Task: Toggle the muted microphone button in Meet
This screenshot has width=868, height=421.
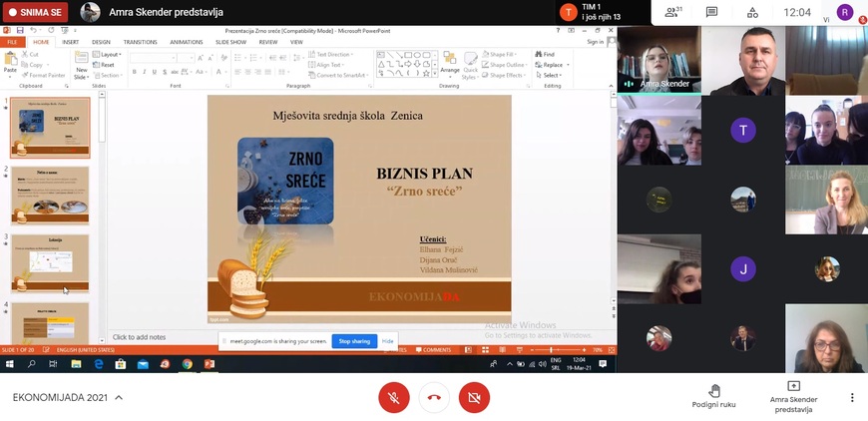Action: coord(393,397)
